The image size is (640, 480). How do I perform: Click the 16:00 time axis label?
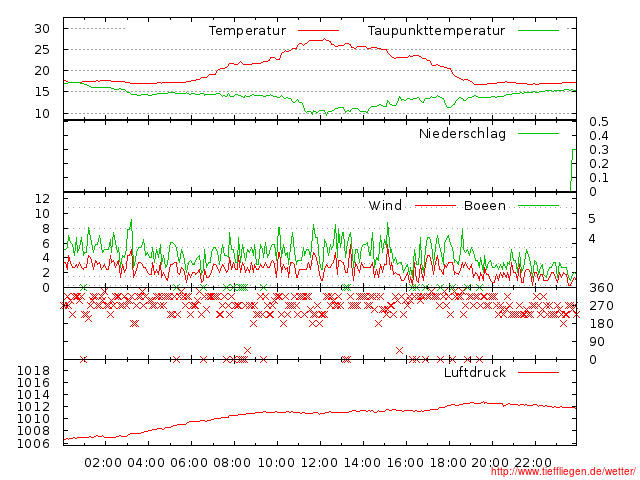coord(405,463)
